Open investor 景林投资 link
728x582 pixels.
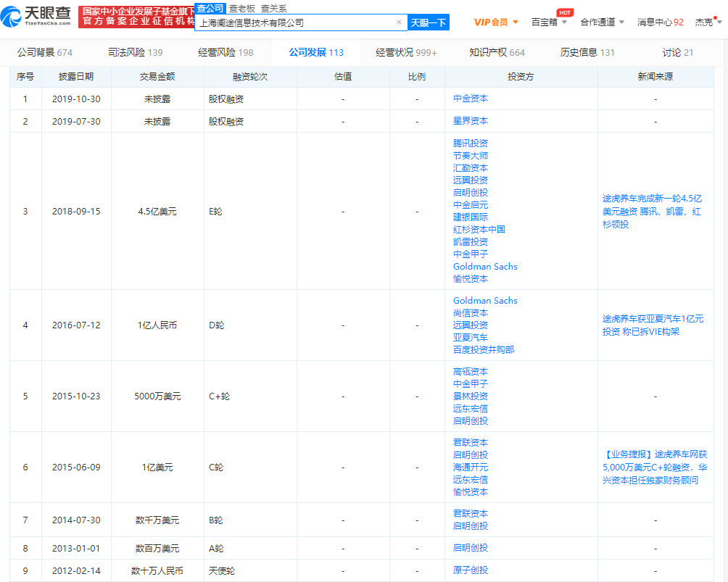[471, 396]
